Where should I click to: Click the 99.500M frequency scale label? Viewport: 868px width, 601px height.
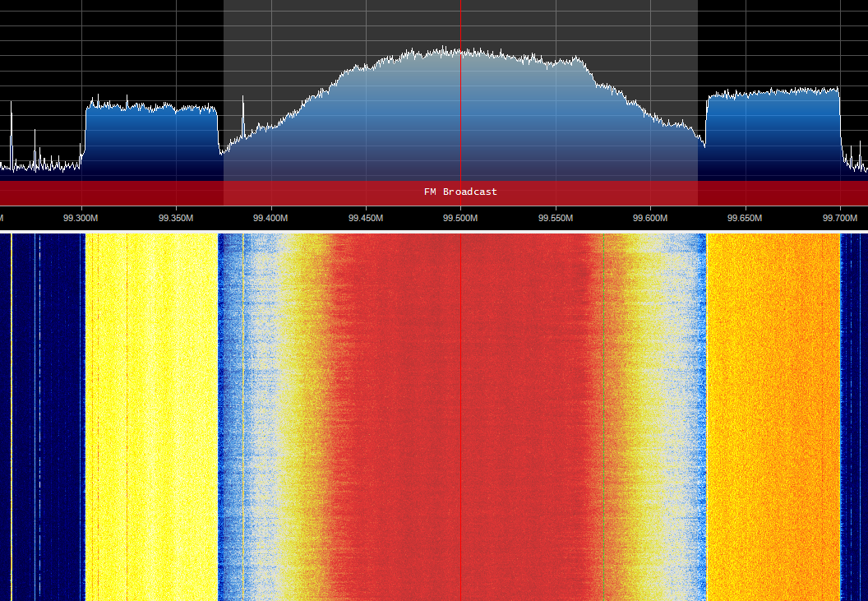460,218
